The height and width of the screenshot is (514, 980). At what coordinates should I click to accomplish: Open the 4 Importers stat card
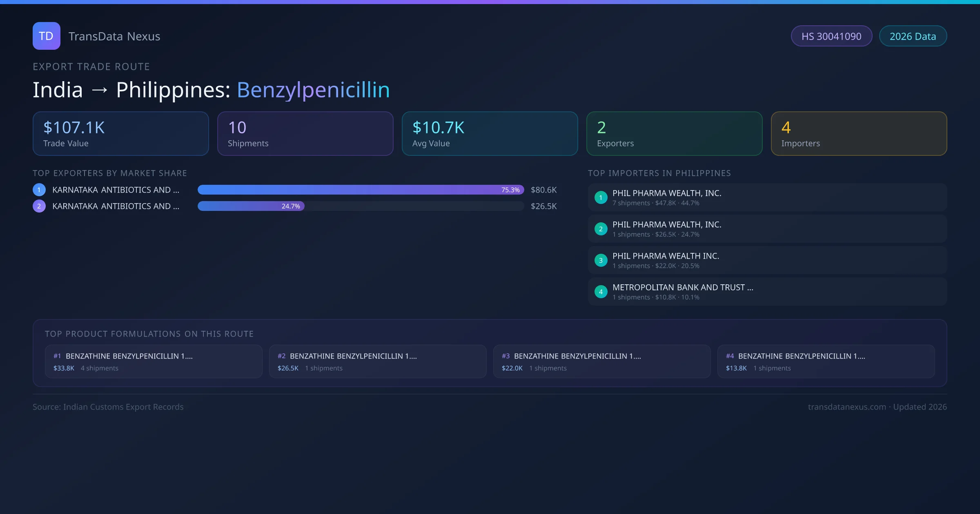pos(859,133)
